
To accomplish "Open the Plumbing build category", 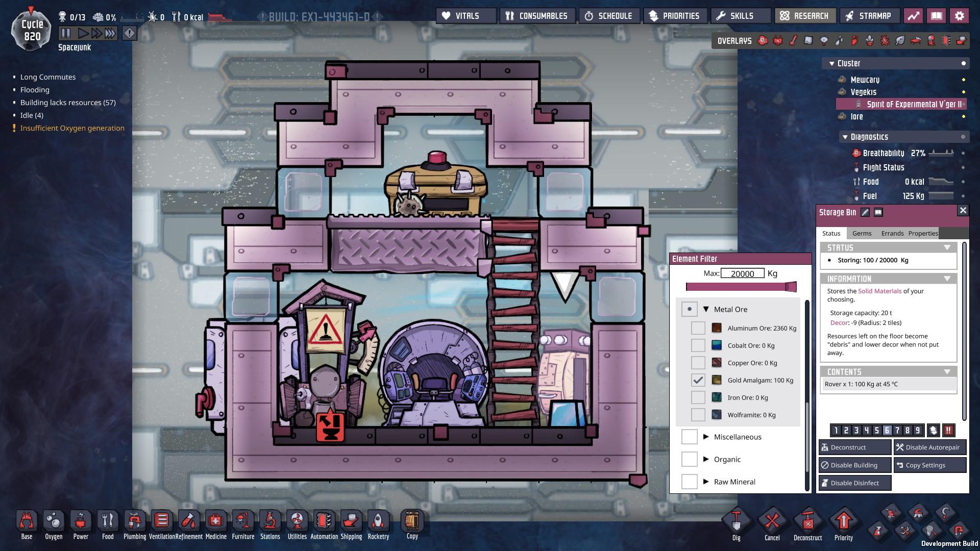I will (x=135, y=524).
